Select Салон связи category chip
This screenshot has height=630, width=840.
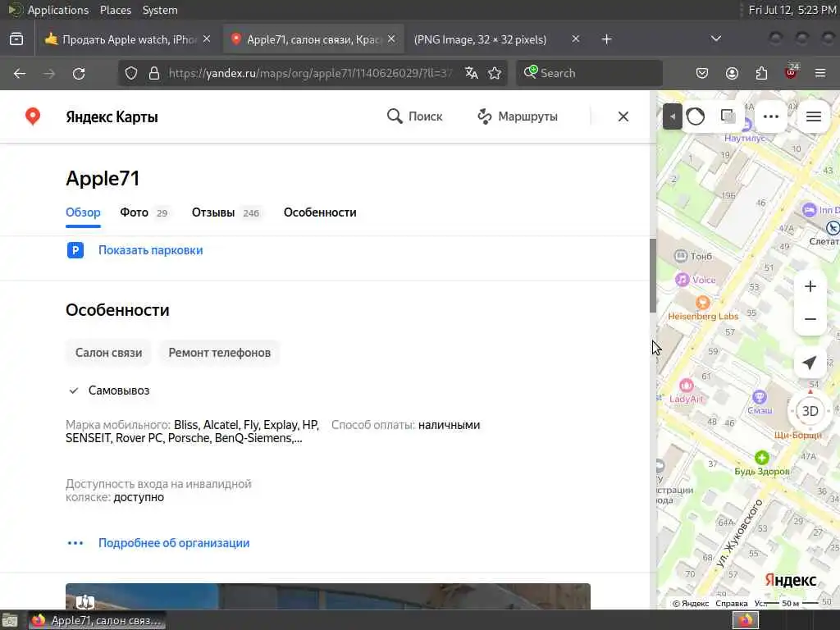[109, 353]
